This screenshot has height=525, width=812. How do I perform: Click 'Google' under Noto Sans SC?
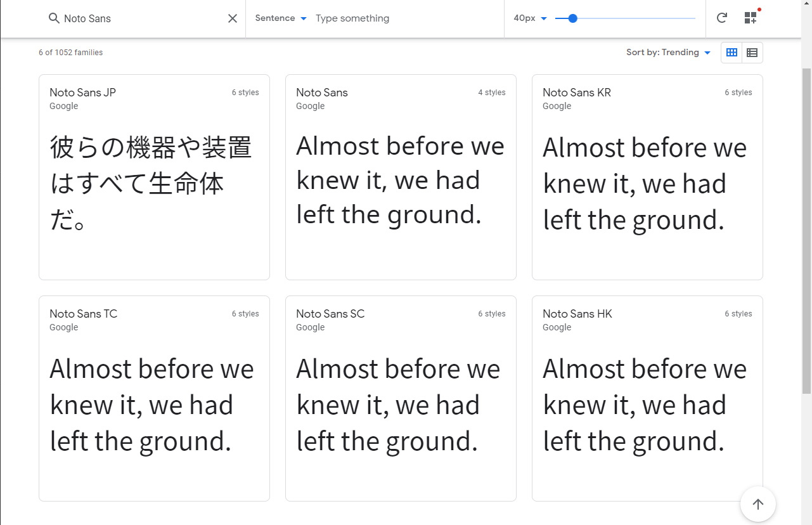[311, 327]
